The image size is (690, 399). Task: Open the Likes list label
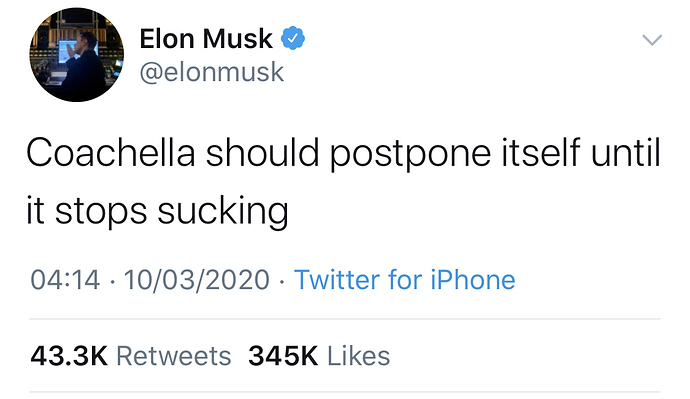(x=358, y=356)
